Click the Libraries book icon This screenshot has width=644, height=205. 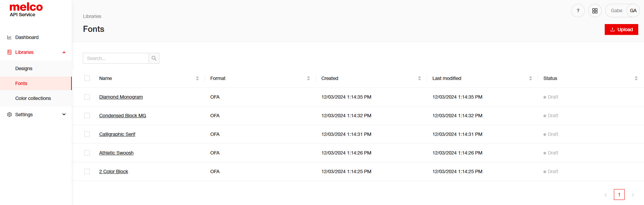pos(9,52)
